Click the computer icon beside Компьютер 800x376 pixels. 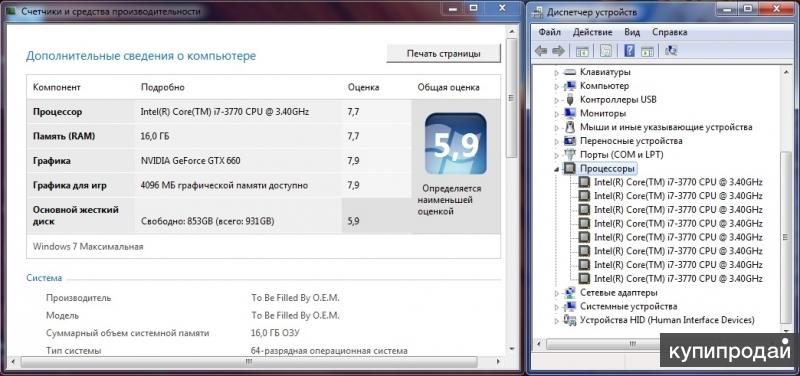[x=569, y=86]
